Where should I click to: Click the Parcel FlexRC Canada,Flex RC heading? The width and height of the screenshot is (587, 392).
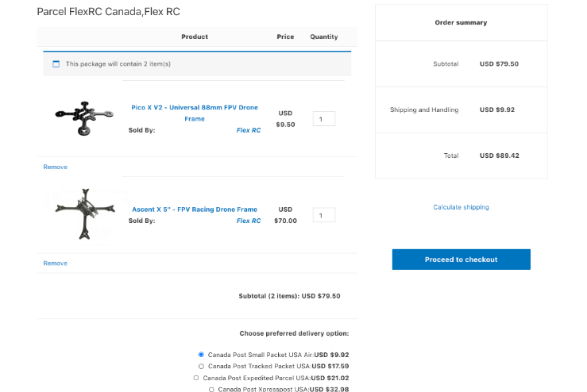click(x=109, y=12)
